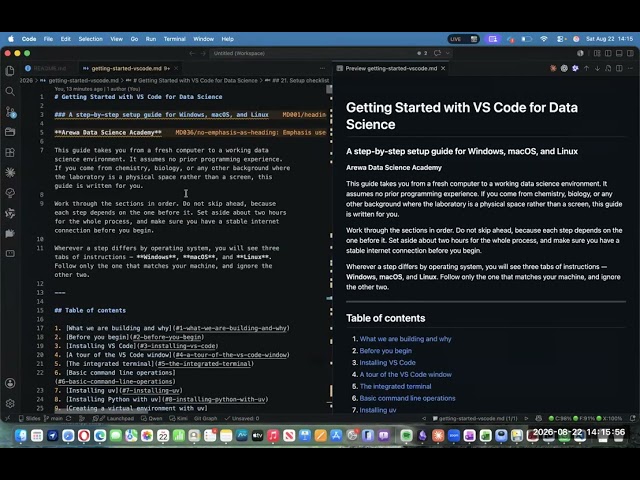Open the Explorer view in activity bar

point(10,71)
